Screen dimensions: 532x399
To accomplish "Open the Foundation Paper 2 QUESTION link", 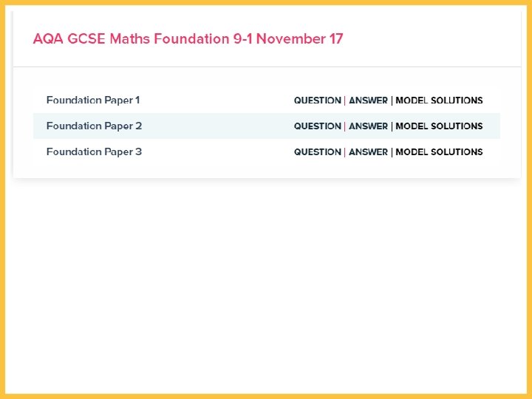I will coord(318,126).
